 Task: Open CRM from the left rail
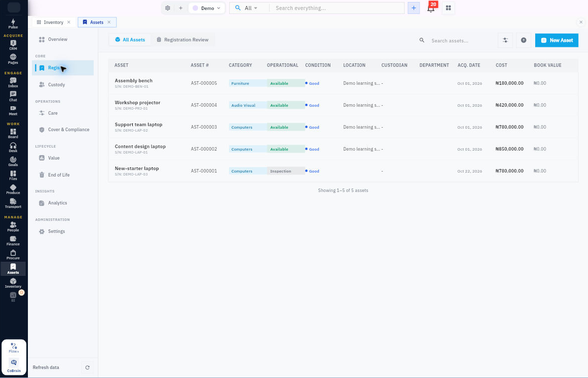point(13,45)
